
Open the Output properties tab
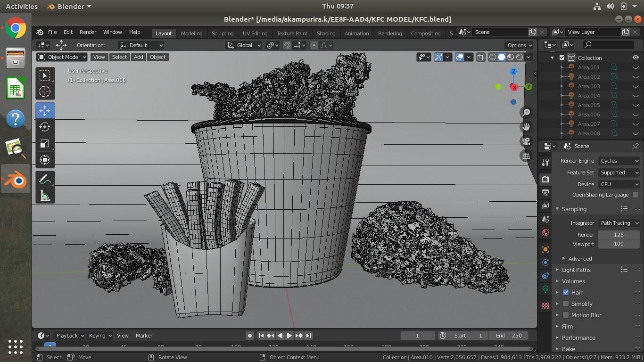click(x=545, y=193)
